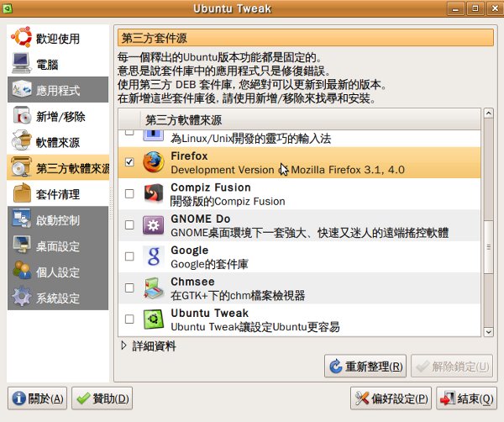The width and height of the screenshot is (504, 422).
Task: Click the 解除鎖定(U) button
Action: click(x=452, y=366)
